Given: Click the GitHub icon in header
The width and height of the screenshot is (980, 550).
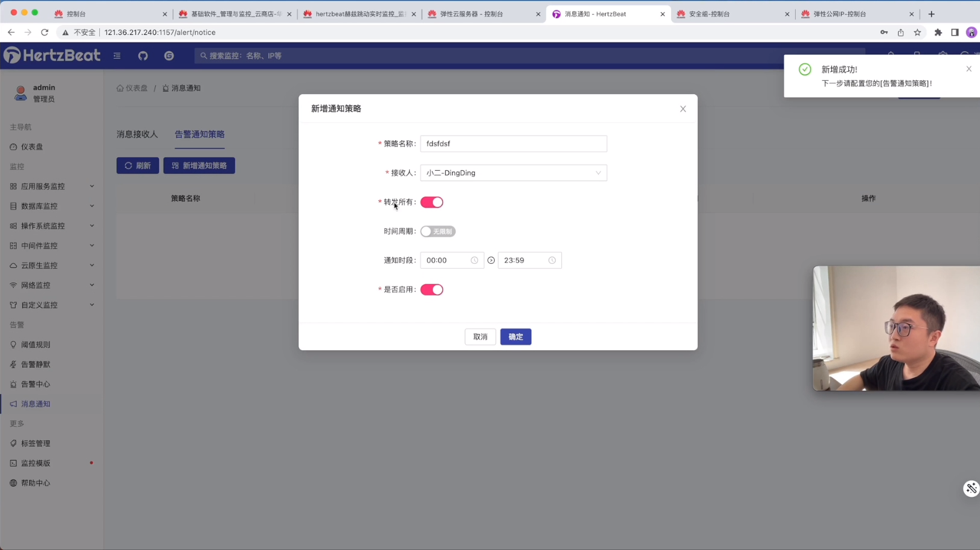Looking at the screenshot, I should pos(143,56).
